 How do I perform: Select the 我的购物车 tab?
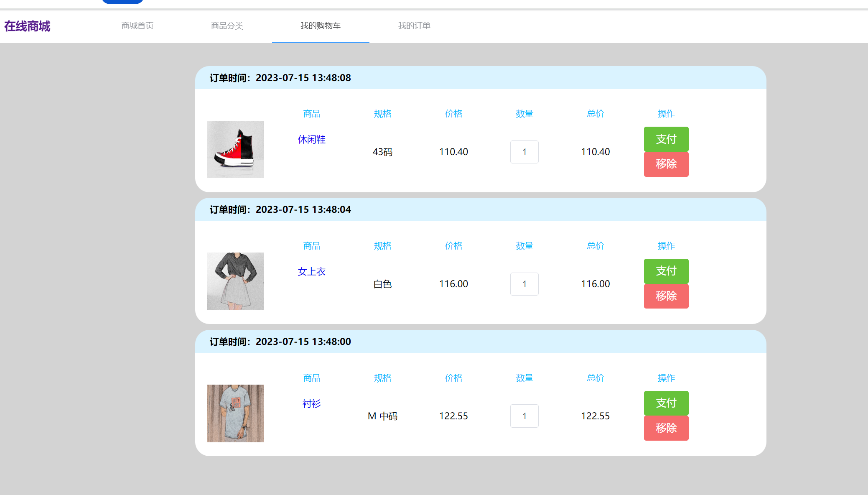(x=321, y=26)
